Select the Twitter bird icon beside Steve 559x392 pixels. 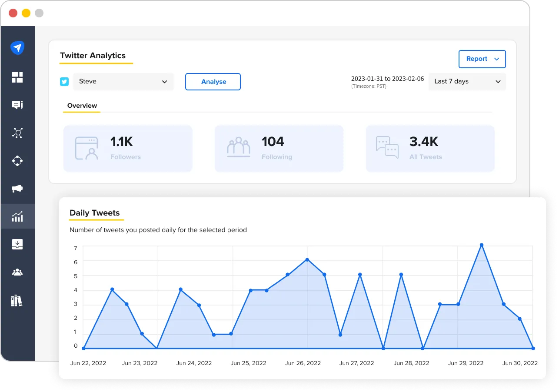coord(64,81)
